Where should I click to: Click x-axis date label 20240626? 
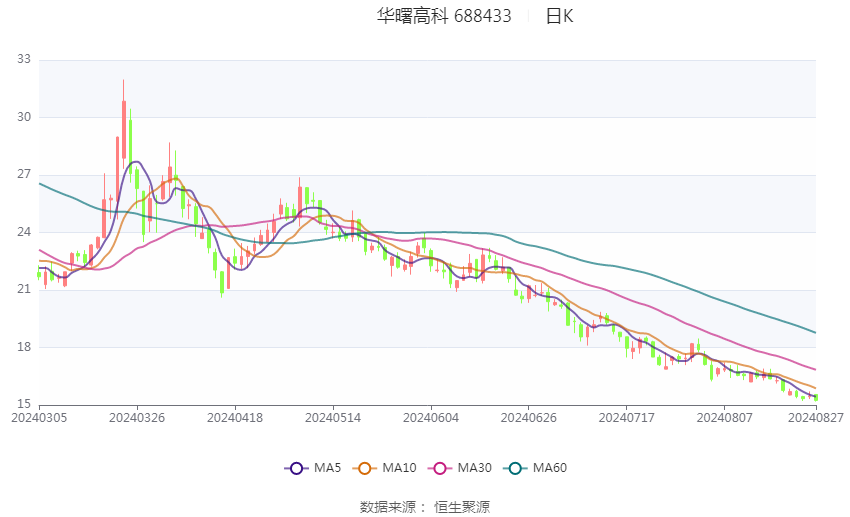[x=529, y=418]
